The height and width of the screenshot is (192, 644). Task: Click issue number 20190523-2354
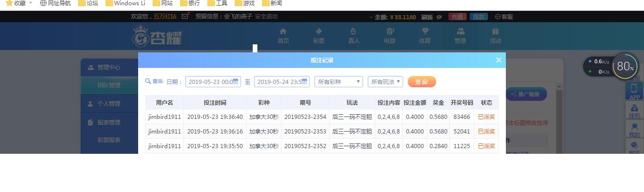305,117
